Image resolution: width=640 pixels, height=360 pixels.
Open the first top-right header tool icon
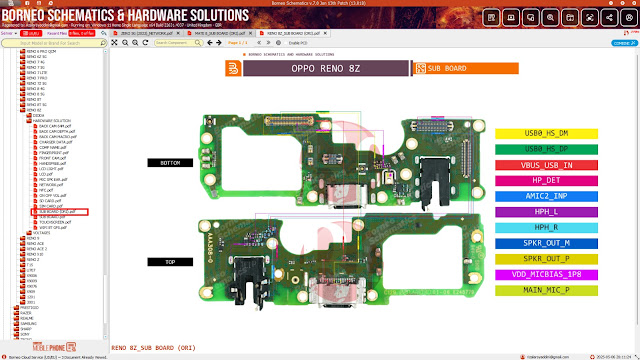click(x=491, y=18)
